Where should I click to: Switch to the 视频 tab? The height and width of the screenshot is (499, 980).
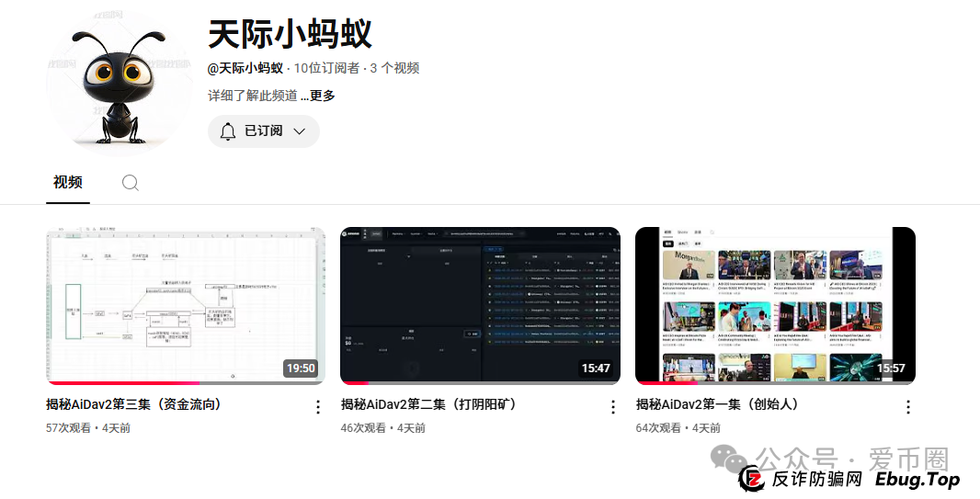68,182
